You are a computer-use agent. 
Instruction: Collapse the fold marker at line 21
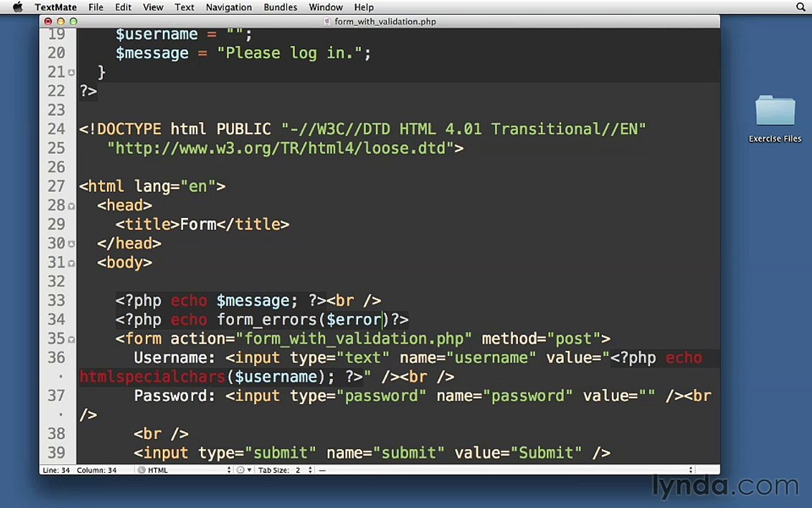pos(71,73)
